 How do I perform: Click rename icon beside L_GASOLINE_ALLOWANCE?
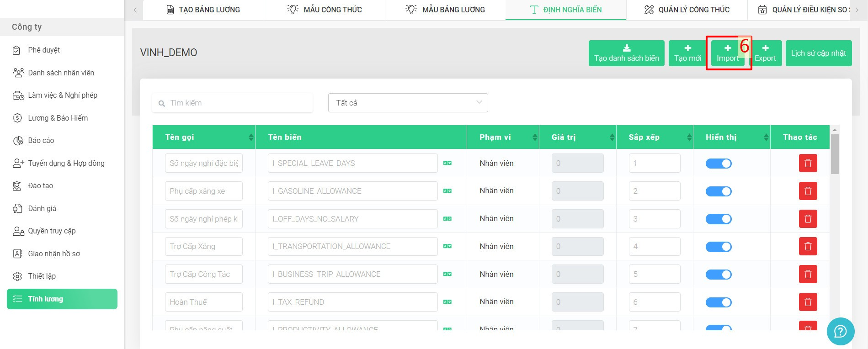point(447,191)
